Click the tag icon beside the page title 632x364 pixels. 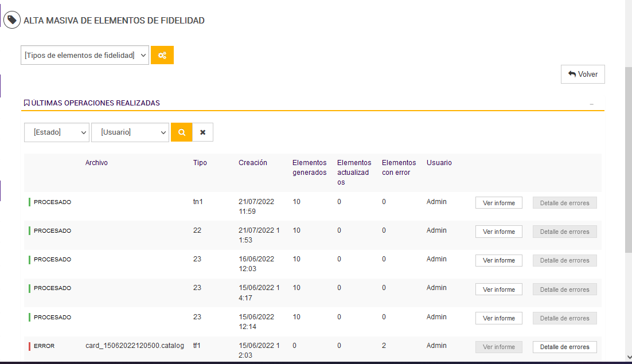(11, 19)
